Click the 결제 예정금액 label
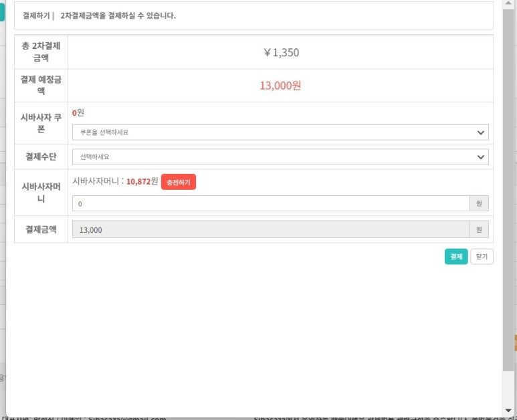The width and height of the screenshot is (517, 420). click(41, 85)
